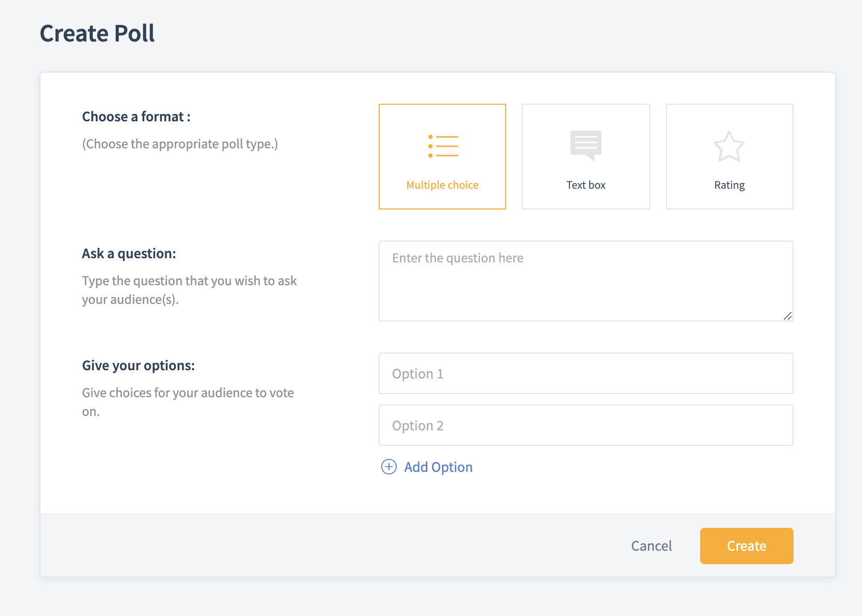Click the "Give choices for your audience" helper text
The width and height of the screenshot is (862, 616).
click(x=188, y=393)
